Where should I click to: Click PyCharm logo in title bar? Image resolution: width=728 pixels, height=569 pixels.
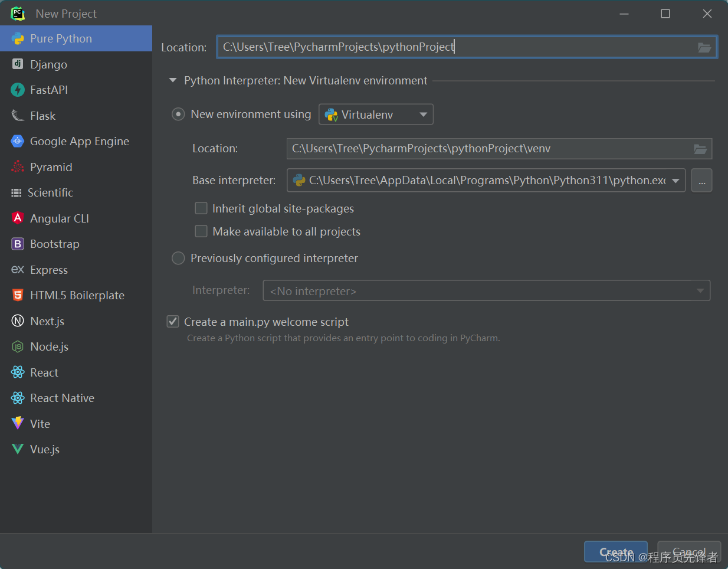18,13
